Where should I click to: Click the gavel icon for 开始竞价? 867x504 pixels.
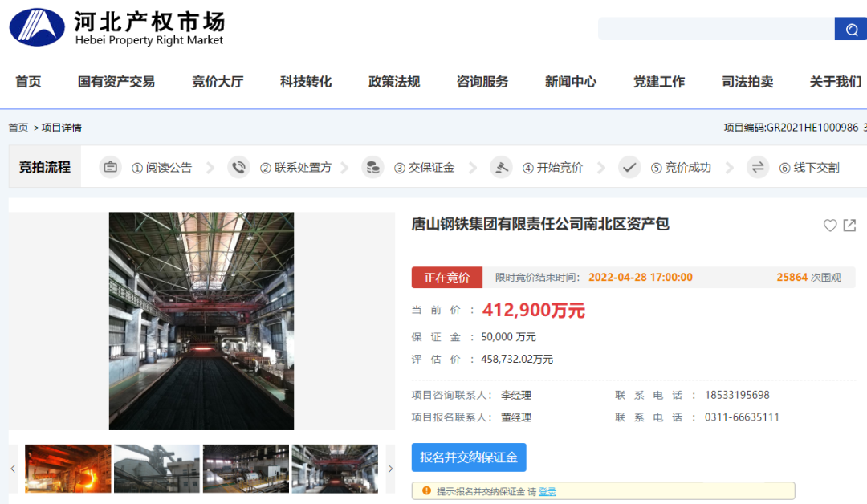501,167
